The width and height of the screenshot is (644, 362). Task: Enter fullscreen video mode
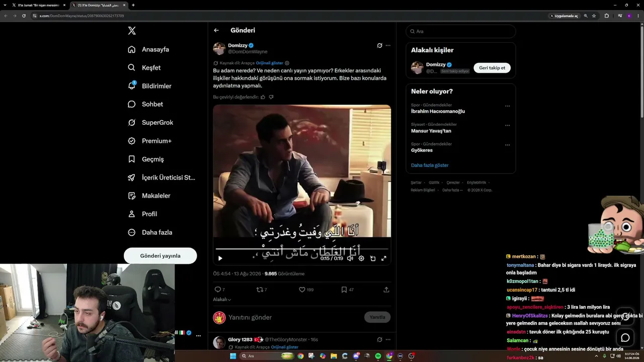click(384, 258)
